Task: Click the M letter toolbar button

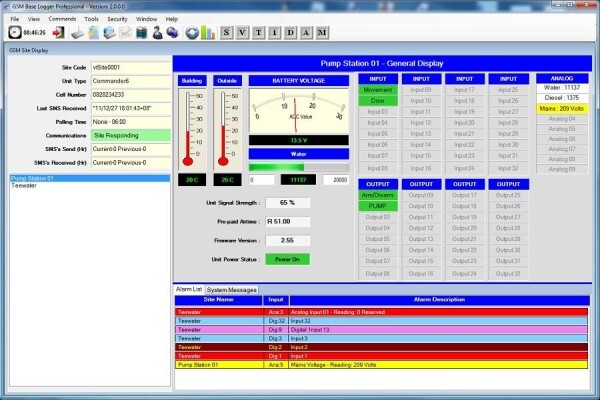Action: pos(322,33)
